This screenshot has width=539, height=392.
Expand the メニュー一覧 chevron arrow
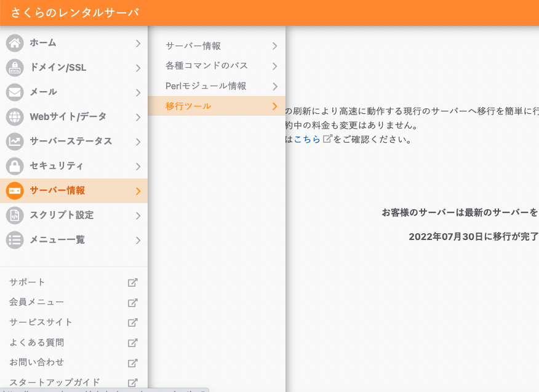pyautogui.click(x=138, y=241)
